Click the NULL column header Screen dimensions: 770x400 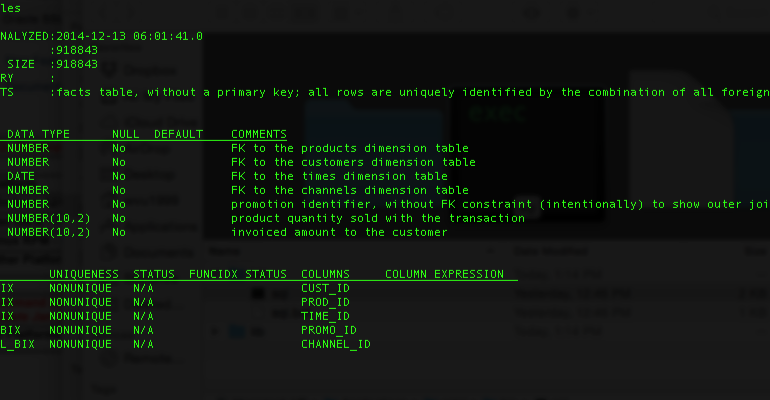[x=125, y=134]
